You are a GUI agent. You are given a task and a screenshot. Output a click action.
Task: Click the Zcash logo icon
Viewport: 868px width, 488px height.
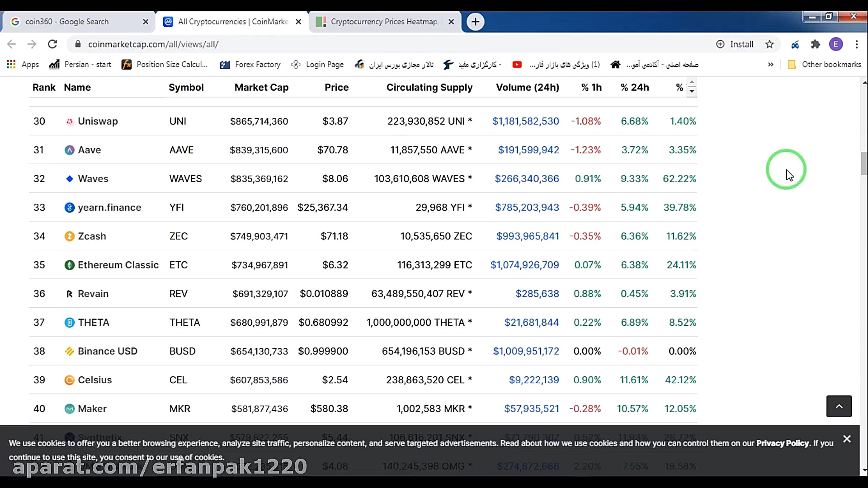pos(70,236)
